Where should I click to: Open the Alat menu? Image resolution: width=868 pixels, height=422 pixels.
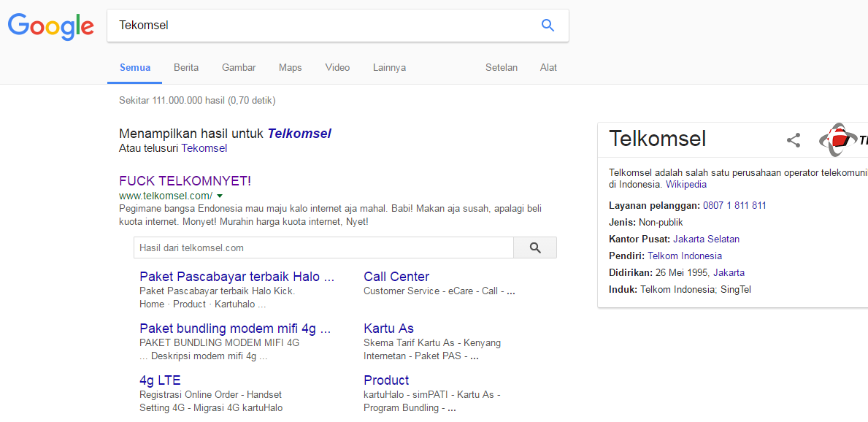[x=548, y=67]
